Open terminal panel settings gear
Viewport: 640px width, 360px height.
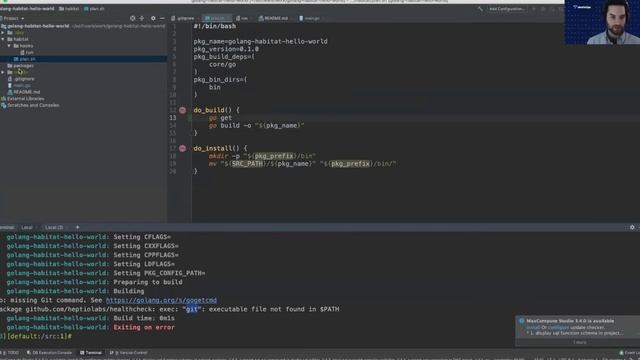coord(632,227)
